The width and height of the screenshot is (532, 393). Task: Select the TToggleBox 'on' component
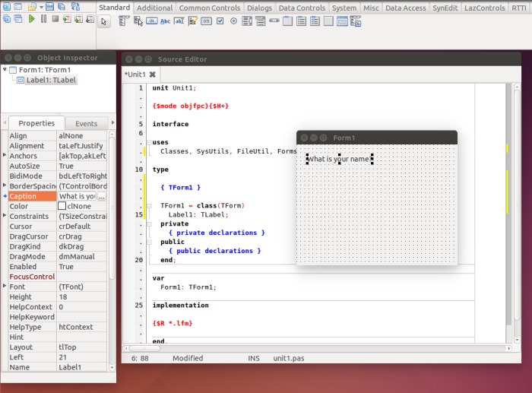tap(206, 21)
